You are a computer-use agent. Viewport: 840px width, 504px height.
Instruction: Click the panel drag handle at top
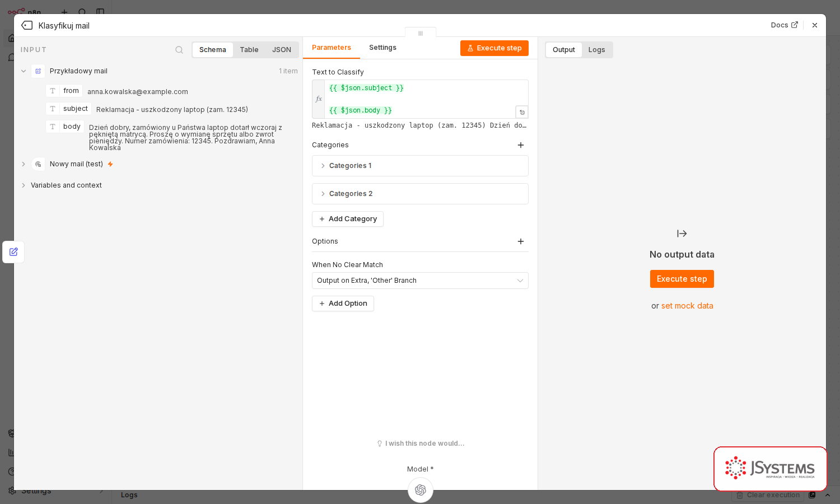421,33
